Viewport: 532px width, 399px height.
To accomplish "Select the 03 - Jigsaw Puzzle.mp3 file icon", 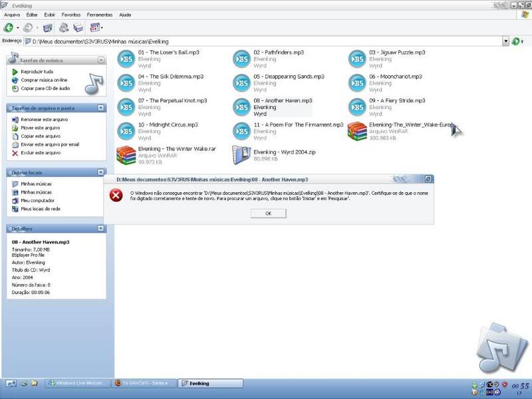I will click(357, 59).
